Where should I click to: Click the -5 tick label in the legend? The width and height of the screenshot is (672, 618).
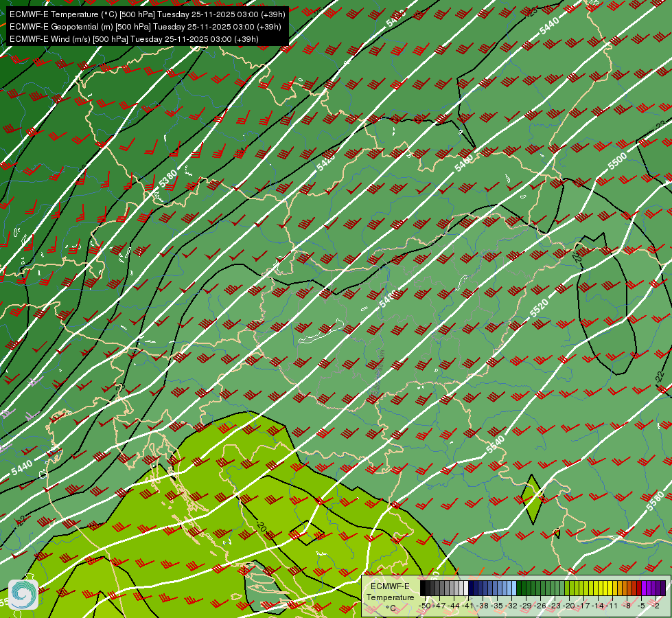click(x=640, y=606)
